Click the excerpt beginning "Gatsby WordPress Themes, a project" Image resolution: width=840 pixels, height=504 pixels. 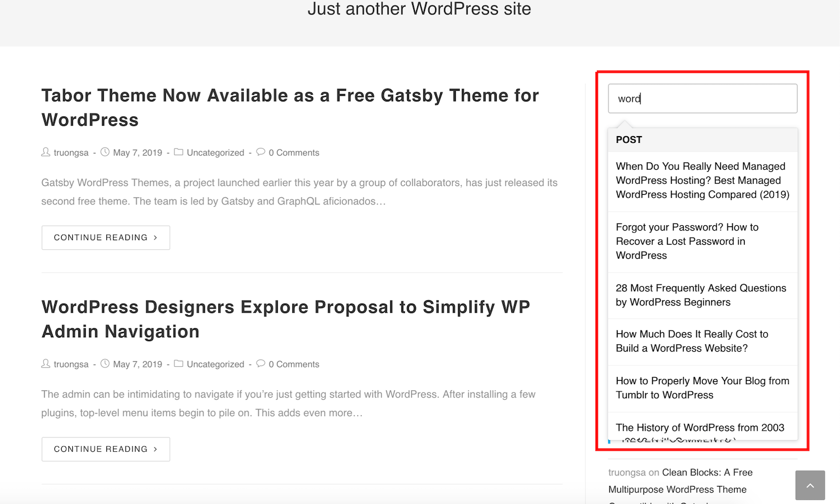click(300, 192)
